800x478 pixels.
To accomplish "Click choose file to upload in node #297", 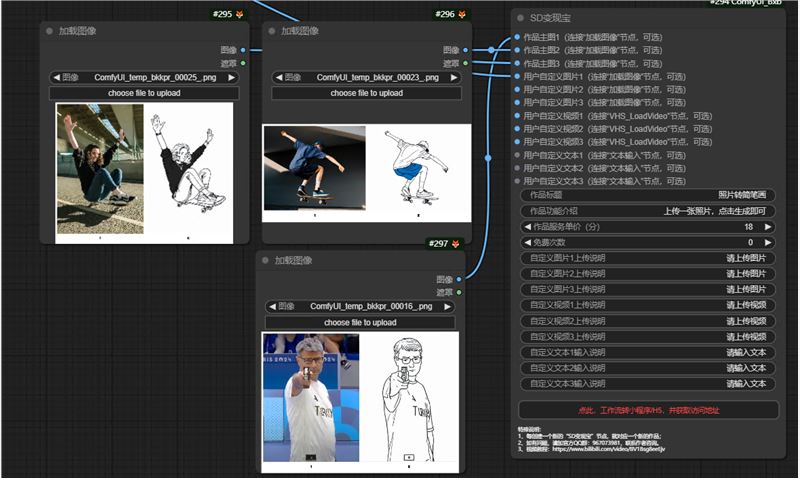I will (360, 322).
